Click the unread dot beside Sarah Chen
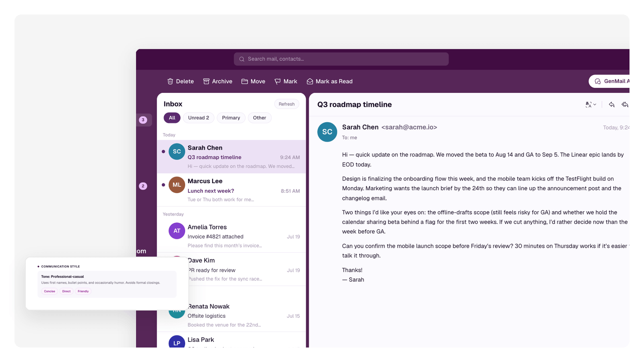 163,152
